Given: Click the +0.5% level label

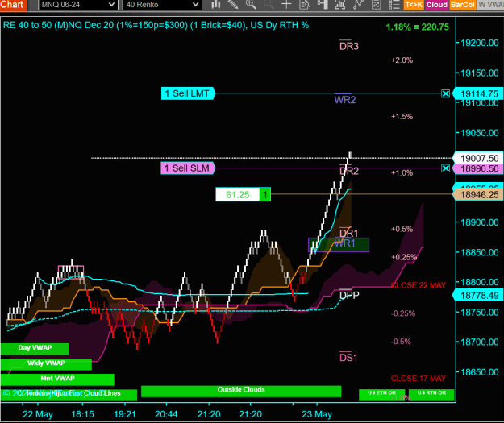Looking at the screenshot, I should click(x=402, y=229).
